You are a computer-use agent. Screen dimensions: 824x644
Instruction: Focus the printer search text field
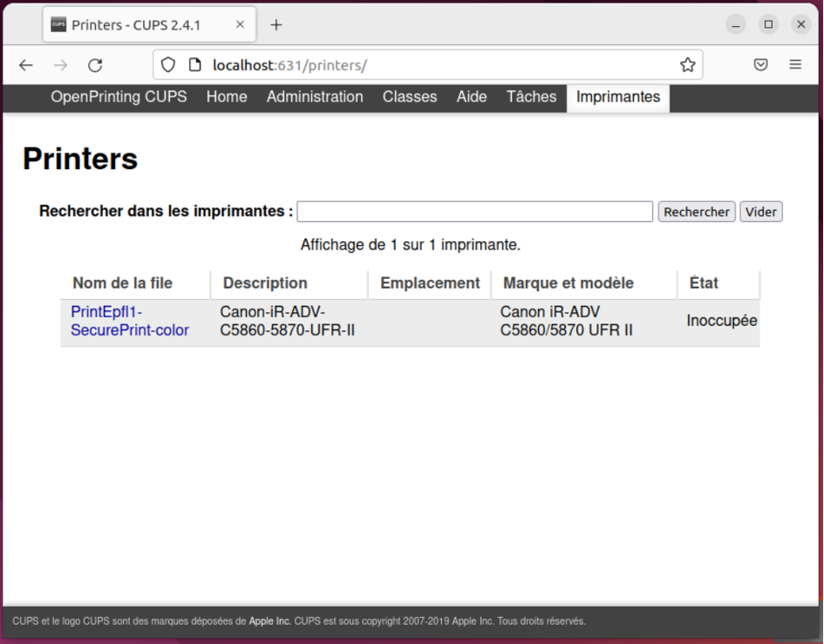pyautogui.click(x=474, y=212)
